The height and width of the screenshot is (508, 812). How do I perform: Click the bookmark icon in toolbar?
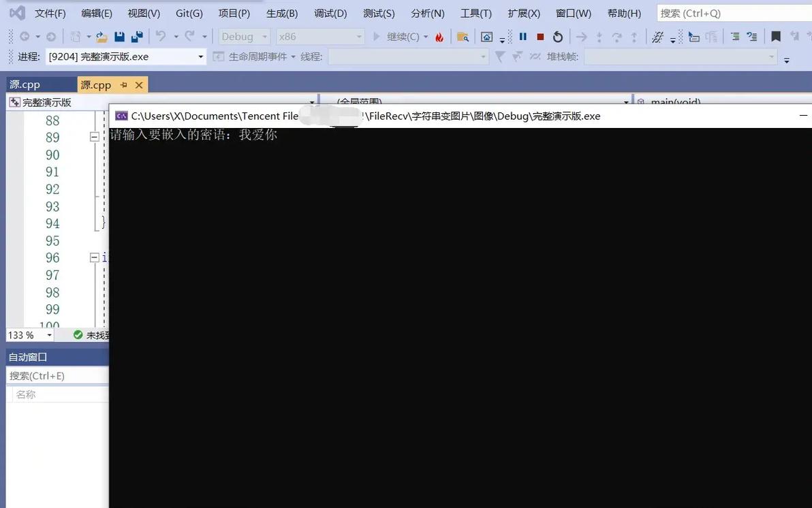776,36
